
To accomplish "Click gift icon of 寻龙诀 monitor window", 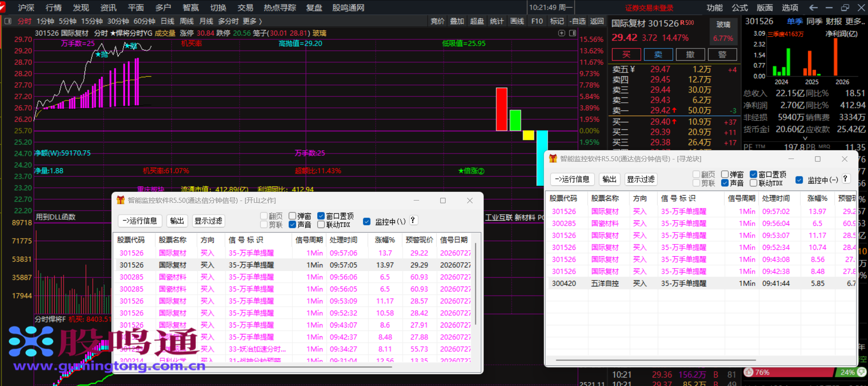I will pos(553,159).
